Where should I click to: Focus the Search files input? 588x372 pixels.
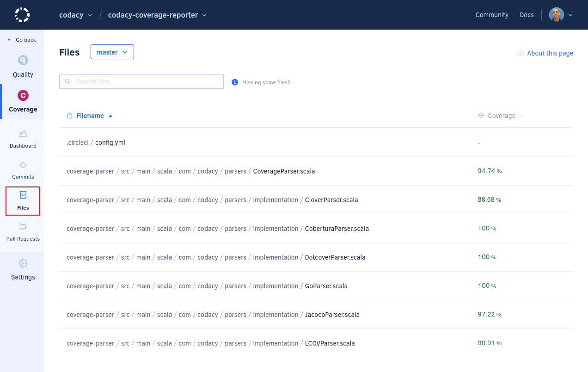coord(141,81)
